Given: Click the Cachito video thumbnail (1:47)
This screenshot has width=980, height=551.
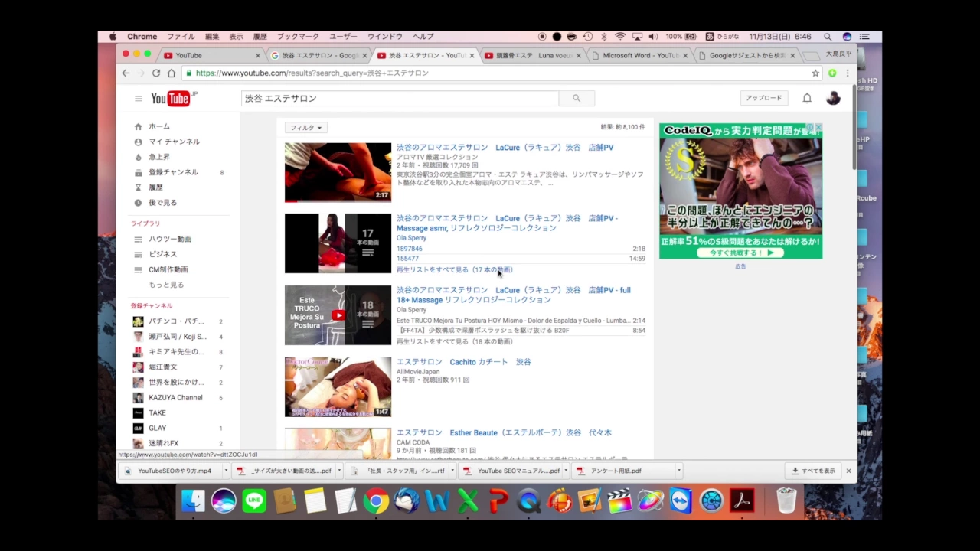Looking at the screenshot, I should click(x=338, y=386).
